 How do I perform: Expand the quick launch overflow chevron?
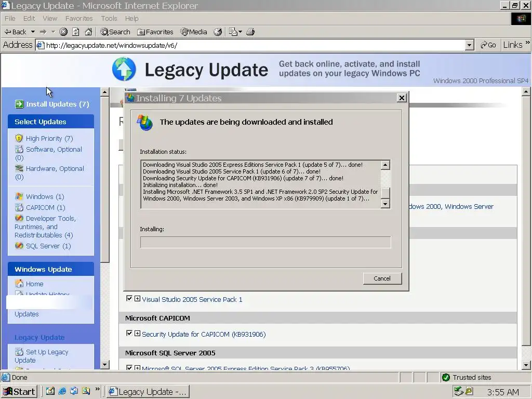pyautogui.click(x=97, y=389)
